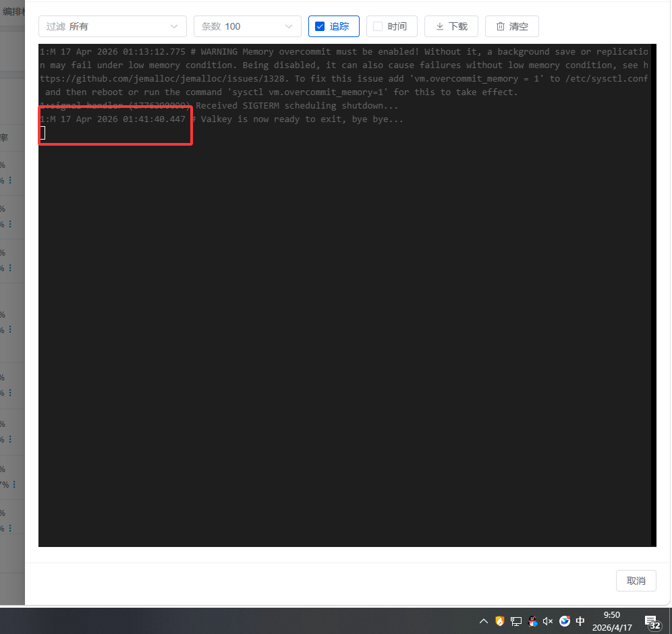The width and height of the screenshot is (672, 634).
Task: Open the QQ penguin tray icon
Action: [x=532, y=621]
